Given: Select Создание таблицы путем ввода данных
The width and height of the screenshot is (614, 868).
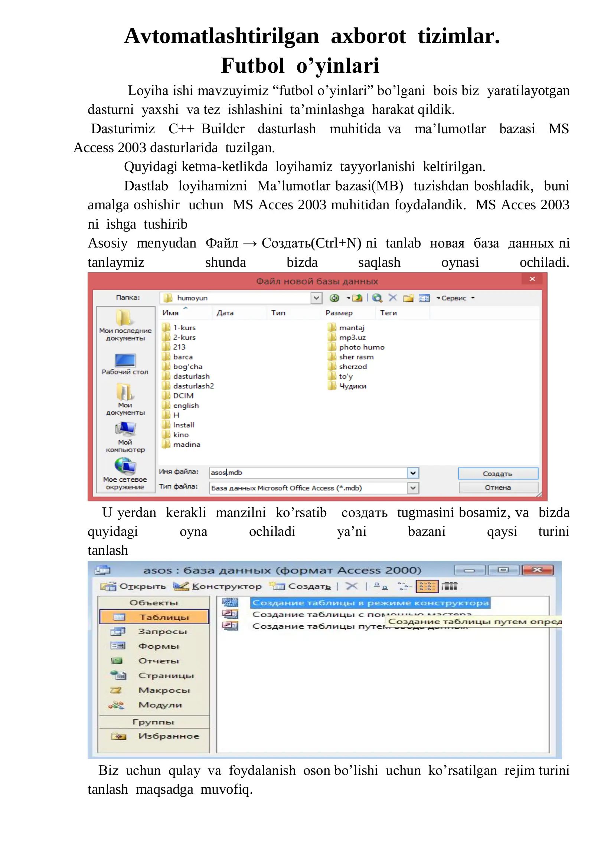Looking at the screenshot, I should pos(360,626).
